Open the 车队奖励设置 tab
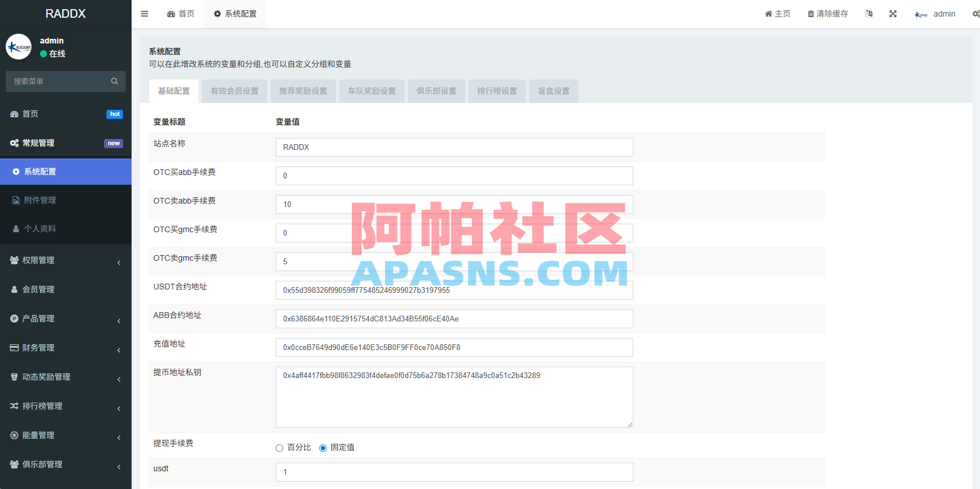 (372, 91)
